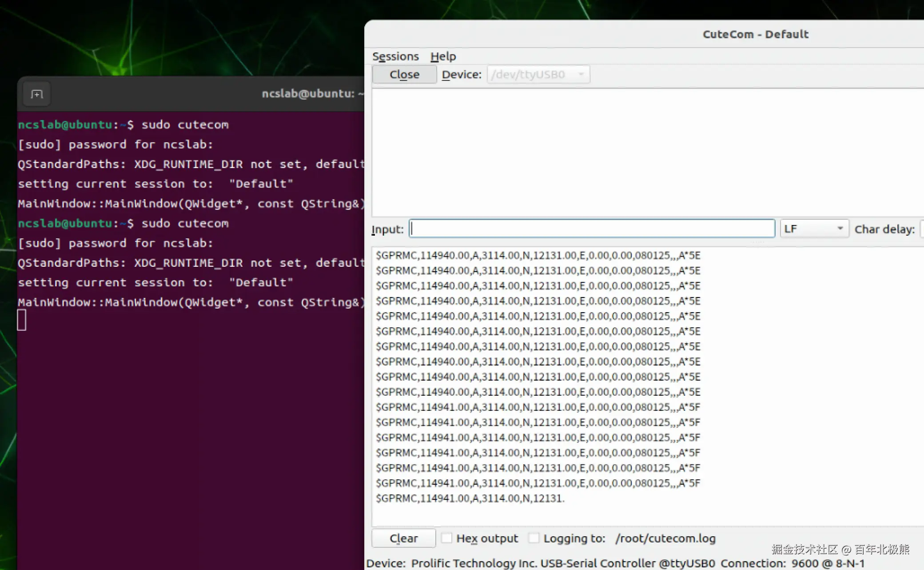
Task: Click the terminal block cursor
Action: (22, 320)
